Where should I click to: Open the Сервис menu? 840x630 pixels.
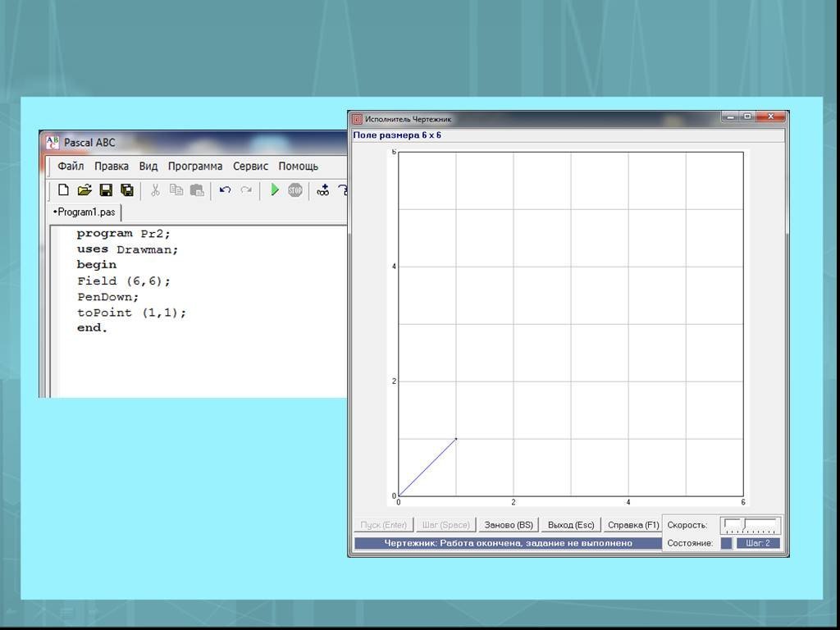click(250, 166)
